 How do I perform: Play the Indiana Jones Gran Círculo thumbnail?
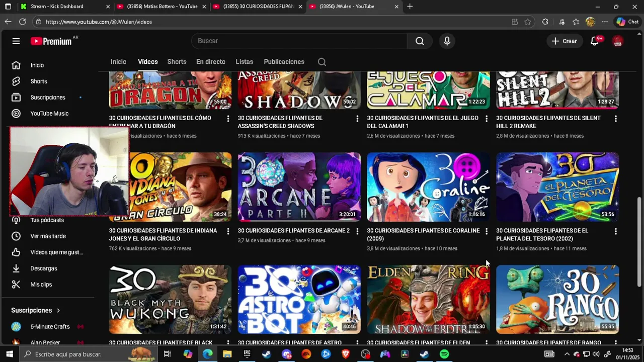(181, 187)
